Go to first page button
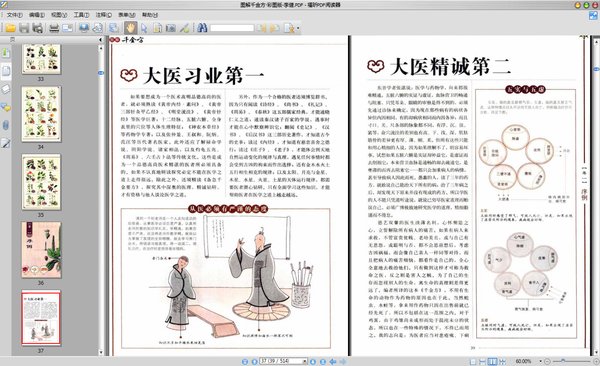The height and width of the screenshot is (366, 600). click(x=245, y=361)
